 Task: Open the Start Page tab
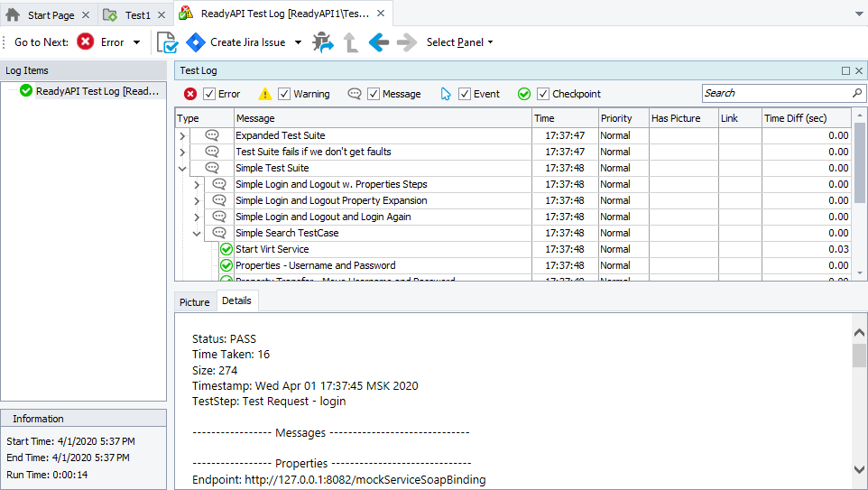pos(50,15)
